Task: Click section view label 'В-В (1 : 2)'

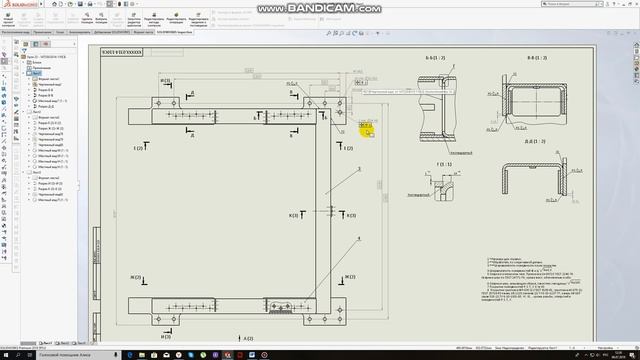Action: tap(537, 58)
